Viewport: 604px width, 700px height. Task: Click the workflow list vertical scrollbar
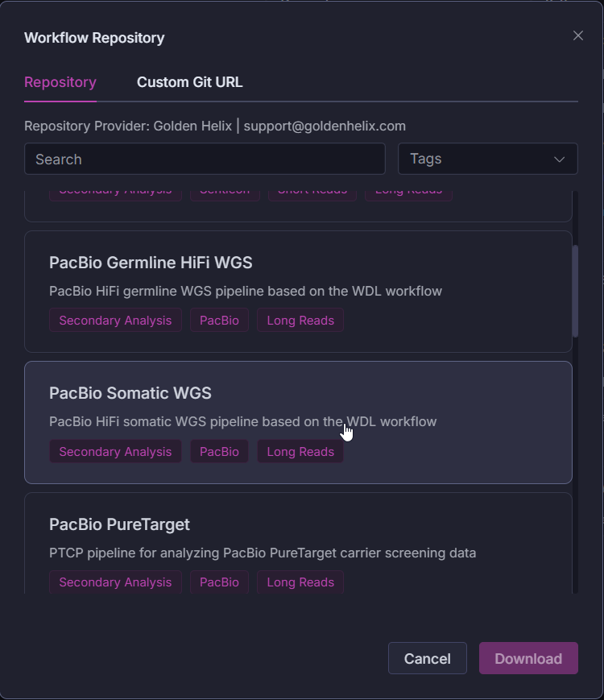click(575, 290)
